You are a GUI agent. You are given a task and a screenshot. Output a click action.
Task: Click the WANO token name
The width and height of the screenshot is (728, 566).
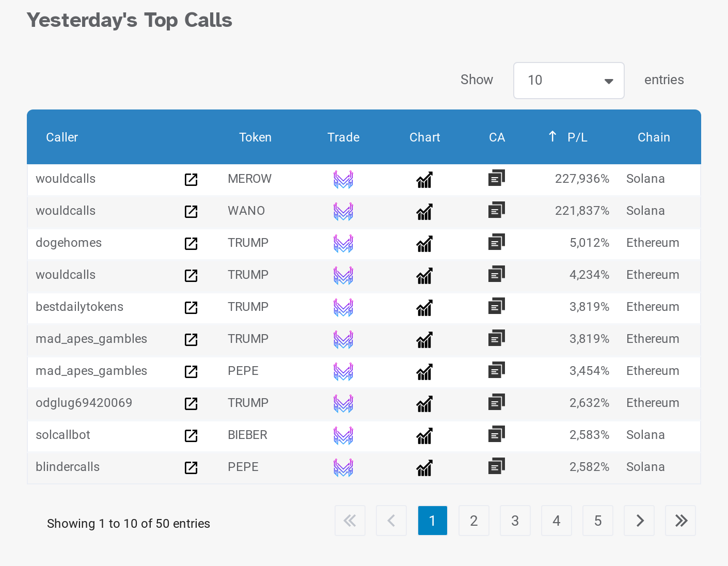(246, 211)
